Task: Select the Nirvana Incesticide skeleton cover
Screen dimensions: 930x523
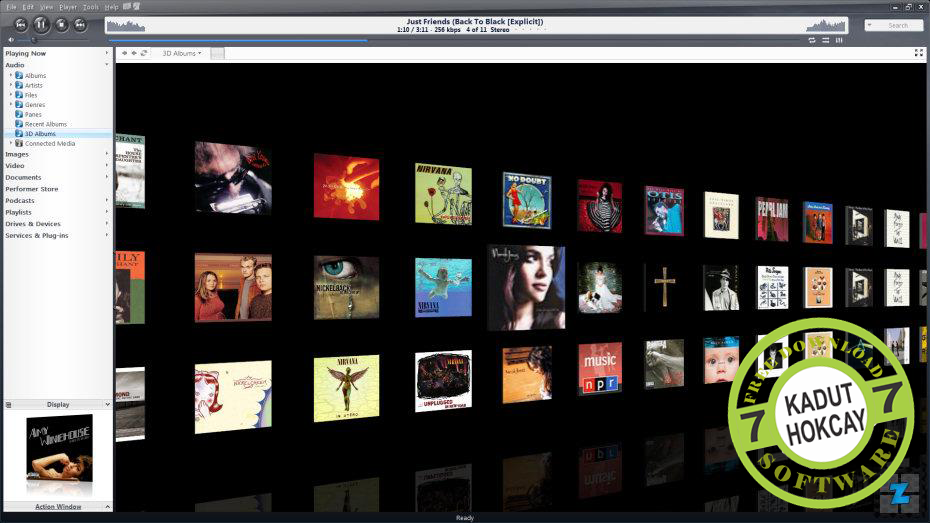Action: coord(443,194)
